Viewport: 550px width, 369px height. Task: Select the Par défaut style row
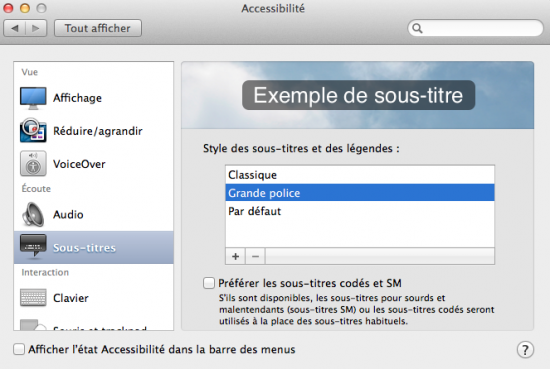click(360, 211)
